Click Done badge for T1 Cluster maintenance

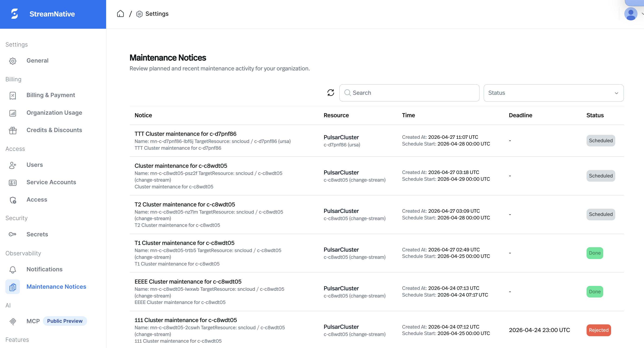click(x=595, y=253)
